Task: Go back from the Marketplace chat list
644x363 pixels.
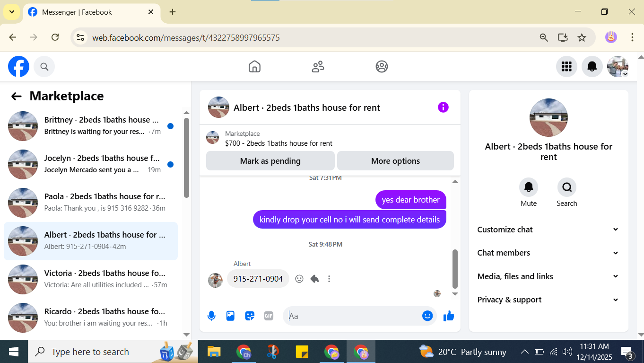Action: 17,97
